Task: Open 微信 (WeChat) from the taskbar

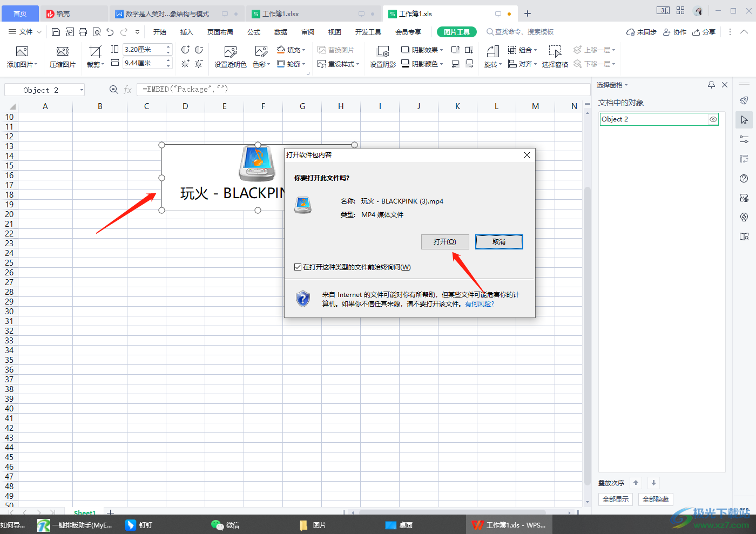Action: click(x=226, y=525)
